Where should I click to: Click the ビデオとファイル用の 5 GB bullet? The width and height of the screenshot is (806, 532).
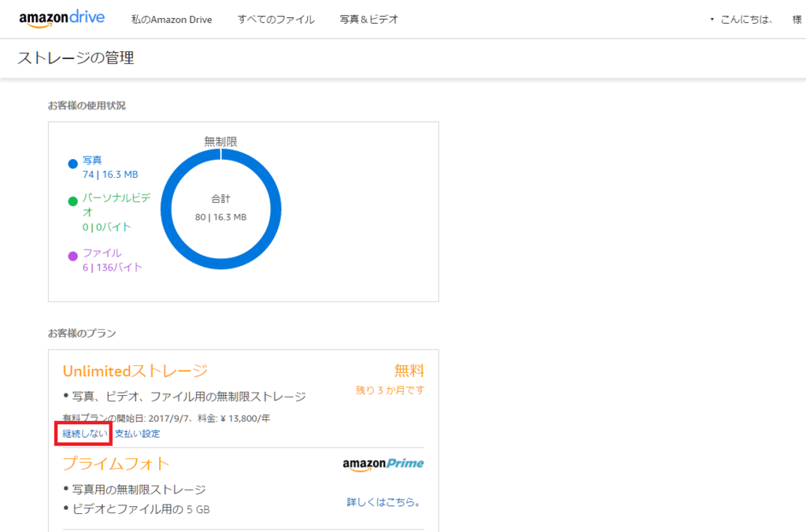(x=136, y=509)
